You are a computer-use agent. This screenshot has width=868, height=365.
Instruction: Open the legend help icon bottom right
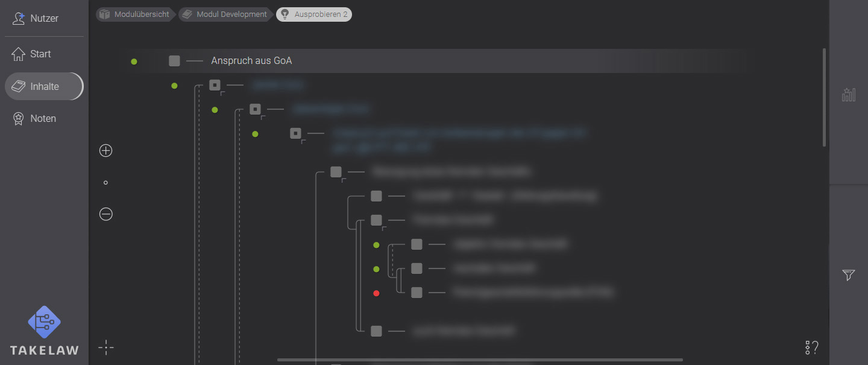[x=811, y=347]
